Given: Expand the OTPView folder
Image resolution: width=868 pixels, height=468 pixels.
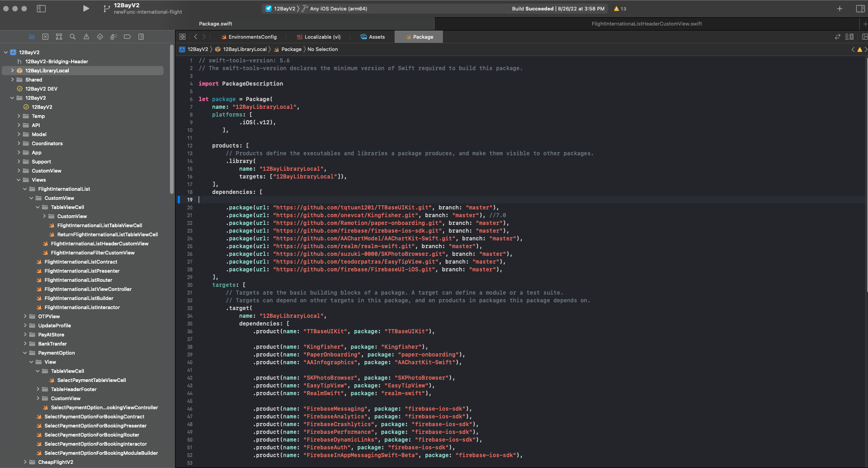Looking at the screenshot, I should (x=25, y=316).
